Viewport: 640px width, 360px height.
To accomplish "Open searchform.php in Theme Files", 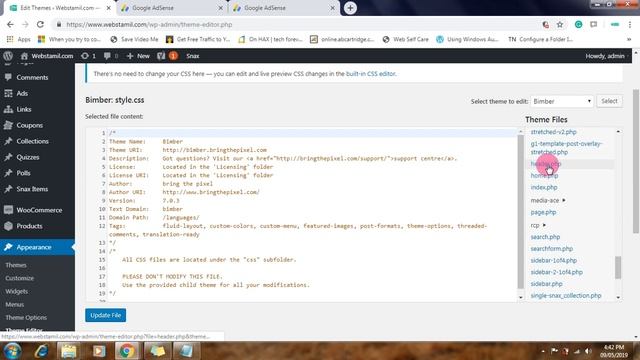I will tap(552, 249).
